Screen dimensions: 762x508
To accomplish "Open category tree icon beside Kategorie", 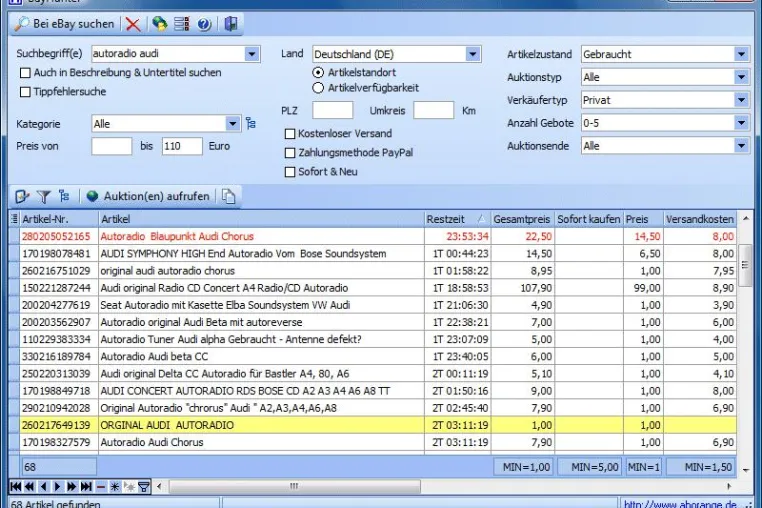I will pos(251,123).
